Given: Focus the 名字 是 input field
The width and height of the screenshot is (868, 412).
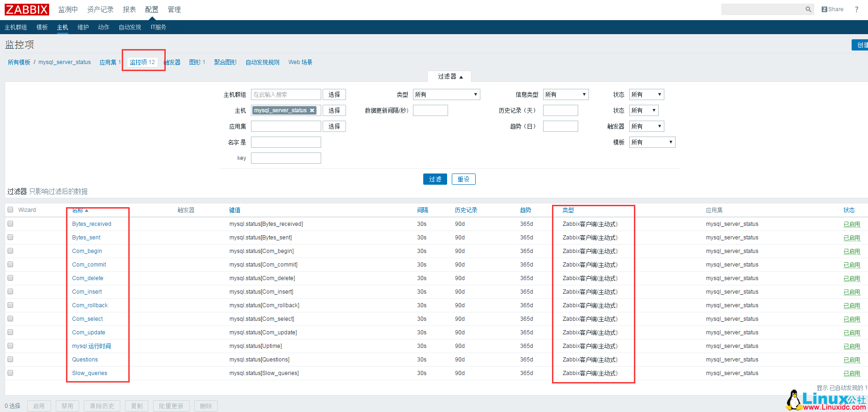Looking at the screenshot, I should click(286, 142).
